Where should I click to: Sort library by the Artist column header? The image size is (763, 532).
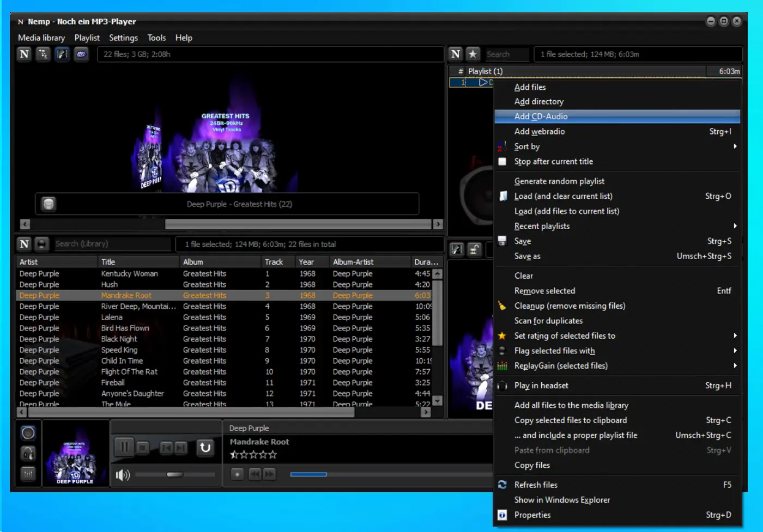pos(57,262)
